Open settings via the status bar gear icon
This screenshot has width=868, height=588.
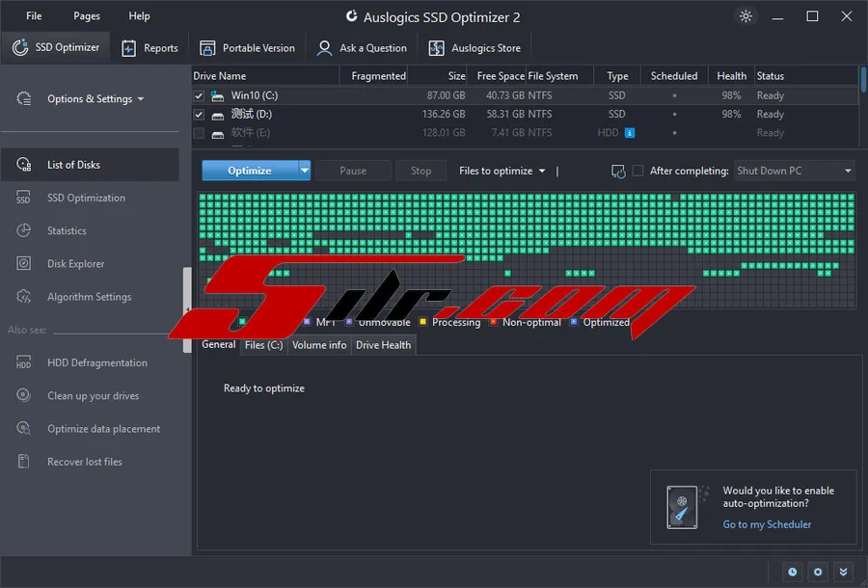[818, 572]
